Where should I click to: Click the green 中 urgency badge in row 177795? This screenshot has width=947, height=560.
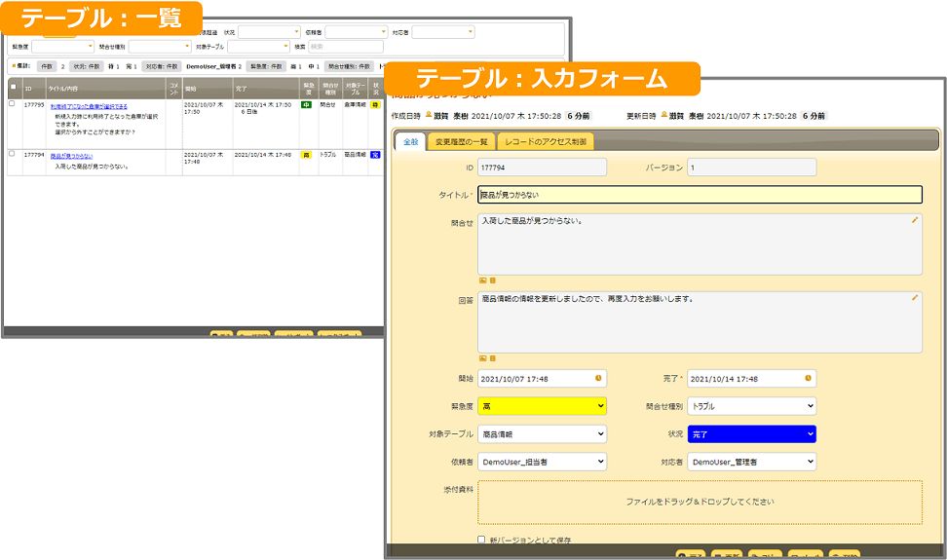click(306, 105)
